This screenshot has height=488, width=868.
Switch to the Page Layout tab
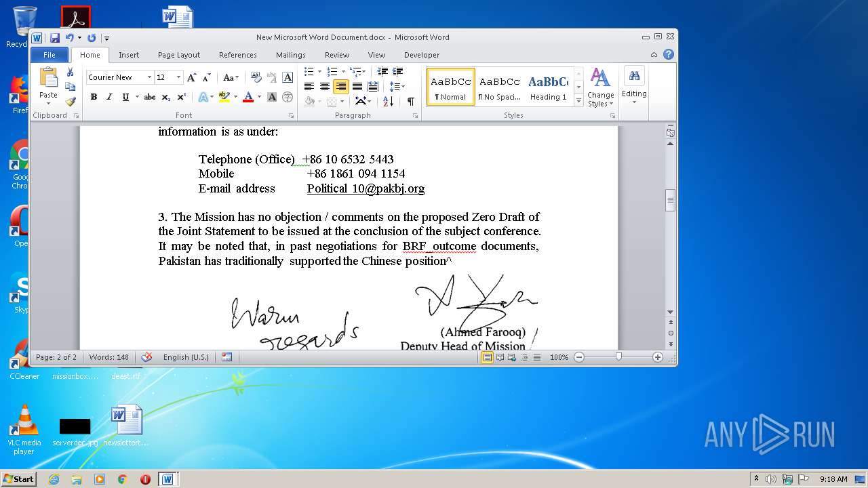coord(179,55)
